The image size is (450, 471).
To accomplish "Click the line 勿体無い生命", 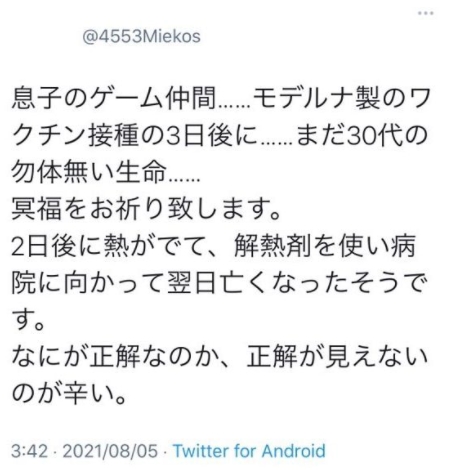I will coord(106,172).
